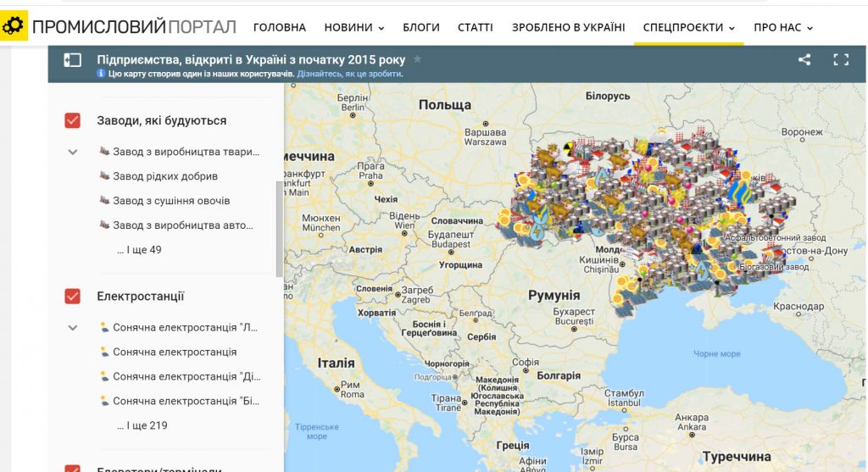Click factory icon beside Завод з виробництва твари
This screenshot has height=472, width=868.
click(104, 151)
